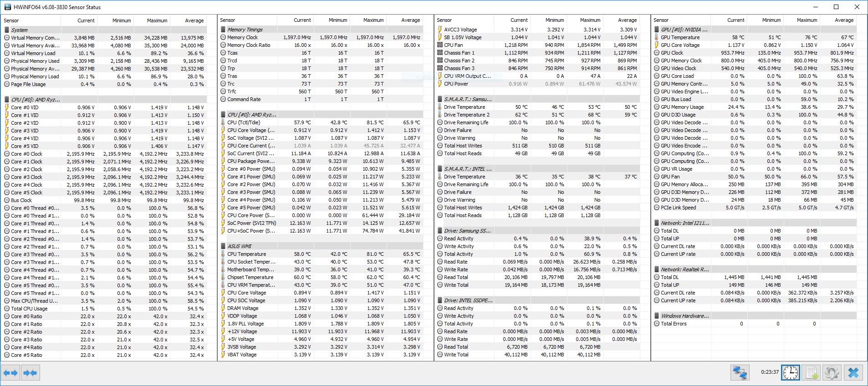The height and width of the screenshot is (386, 868).
Task: Maximize the HWiNFO64 Sensor Status window
Action: pyautogui.click(x=836, y=7)
